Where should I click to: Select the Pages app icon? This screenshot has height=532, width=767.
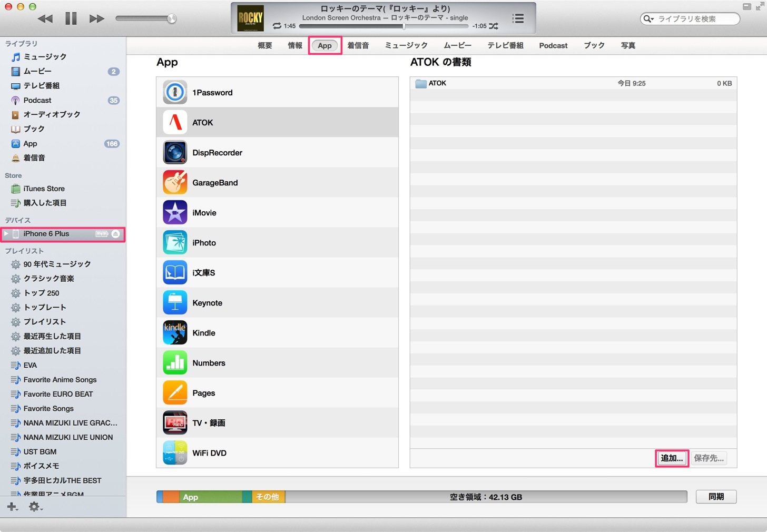click(x=175, y=393)
